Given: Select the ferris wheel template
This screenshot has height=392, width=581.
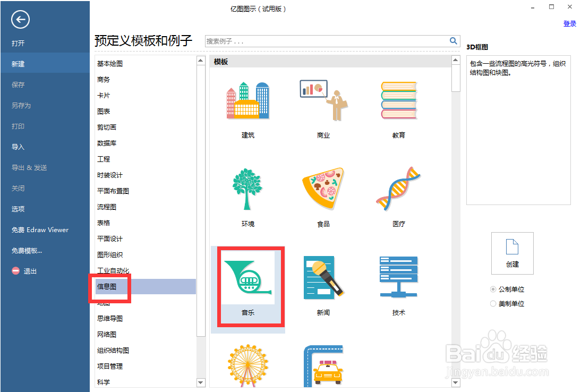Looking at the screenshot, I should 248,365.
